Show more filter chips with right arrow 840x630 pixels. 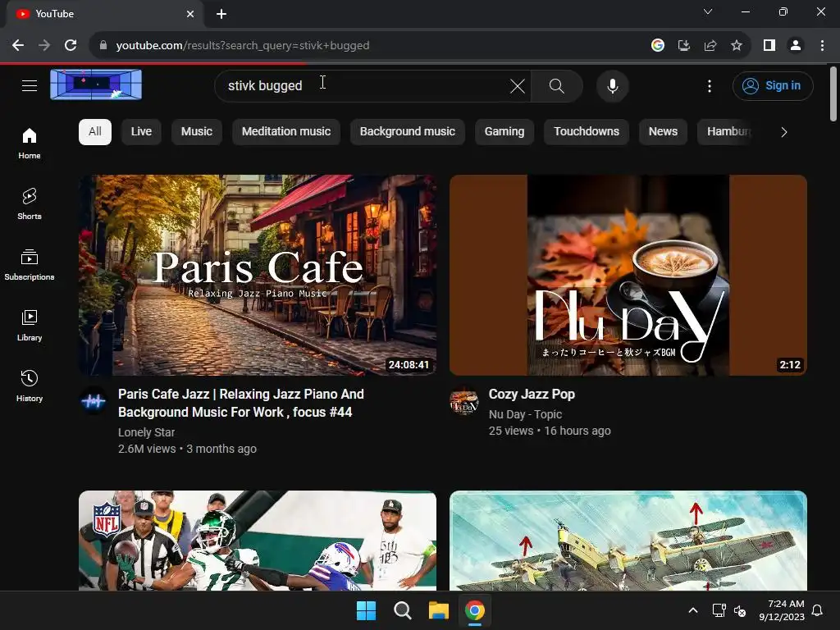tap(783, 132)
